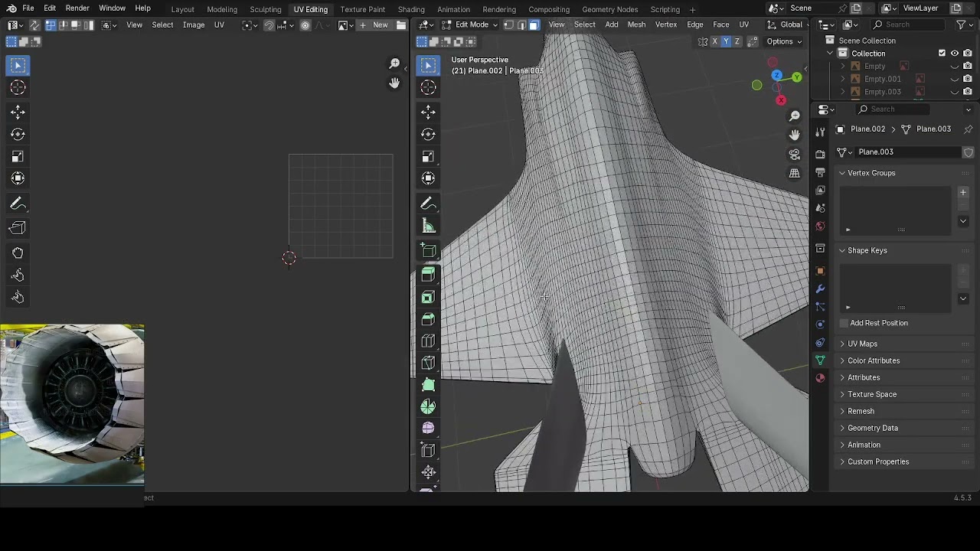
Task: Toggle visibility of Empty.001 in outliner
Action: (955, 79)
